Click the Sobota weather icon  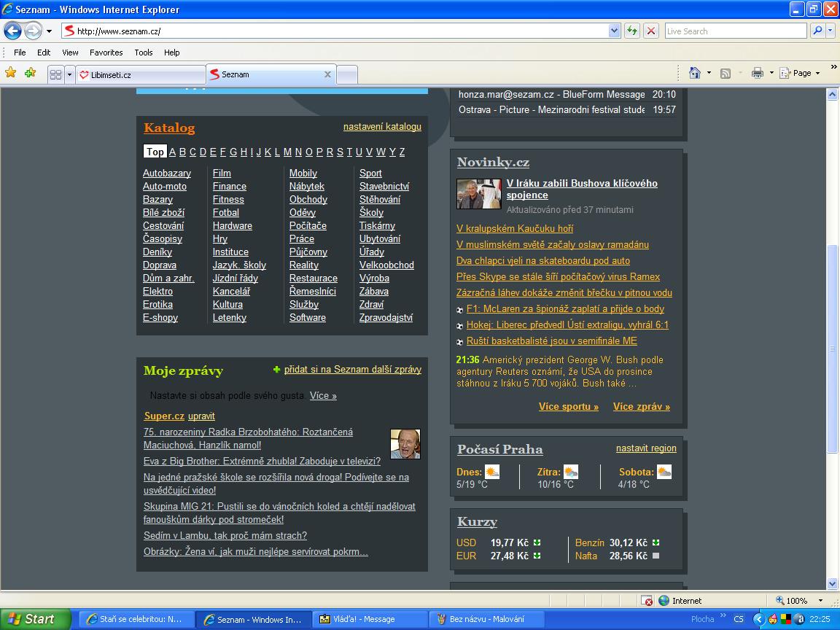pos(664,472)
